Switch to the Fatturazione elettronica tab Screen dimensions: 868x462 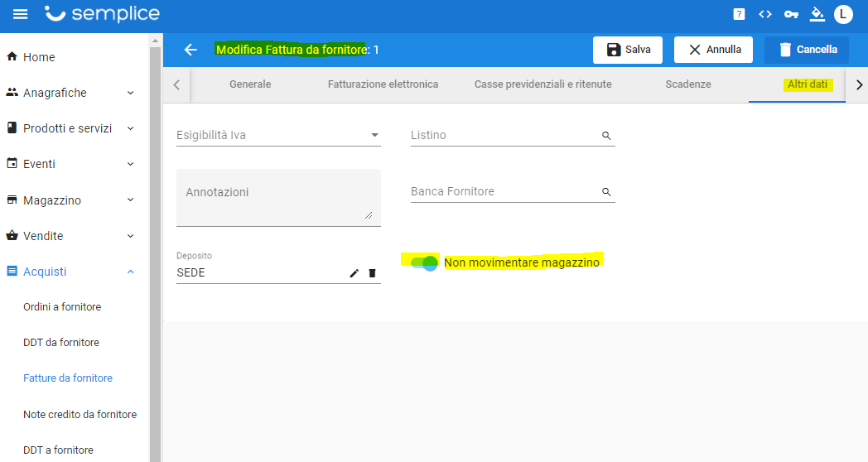383,84
